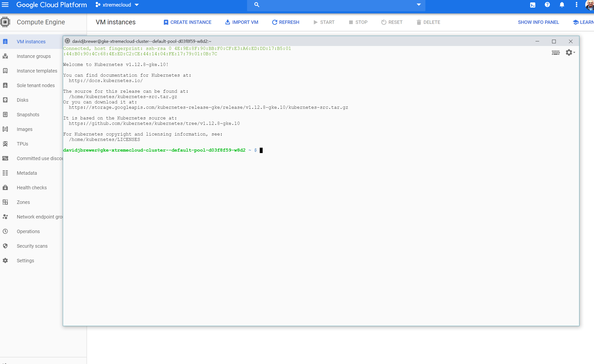The width and height of the screenshot is (594, 364).
Task: Click the Snapshots sidebar icon
Action: point(5,115)
